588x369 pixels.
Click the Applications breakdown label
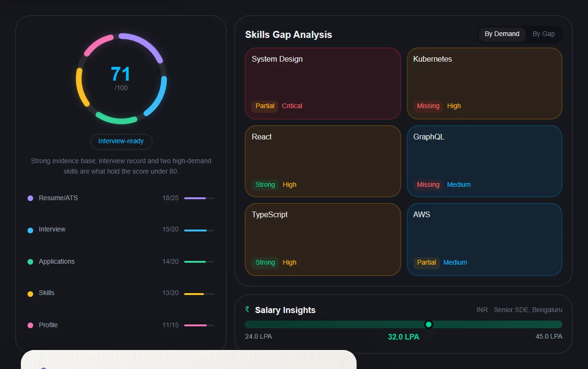[x=56, y=261]
